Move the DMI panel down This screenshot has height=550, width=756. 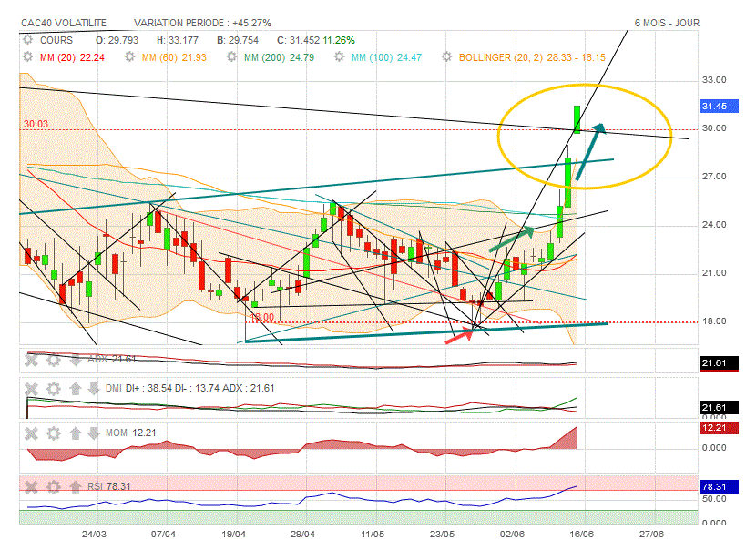click(93, 388)
